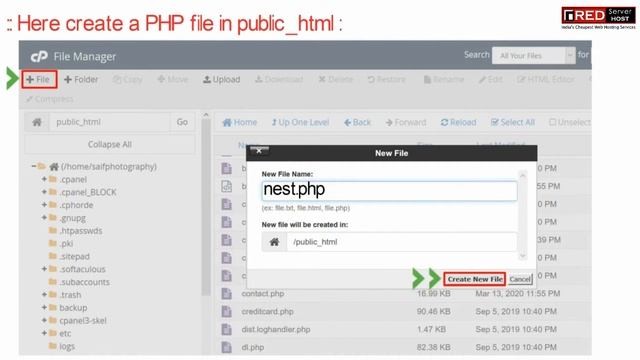Click Select All files
This screenshot has height=360, width=640.
point(513,122)
